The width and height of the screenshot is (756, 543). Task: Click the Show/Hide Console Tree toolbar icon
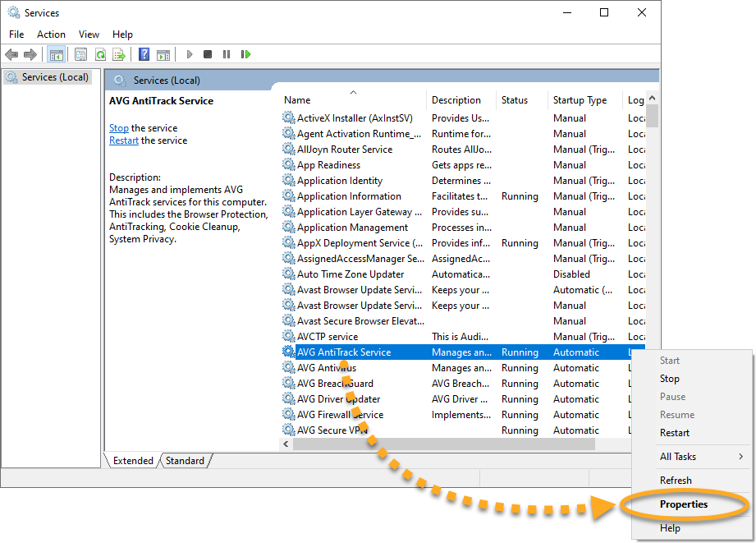coord(57,55)
